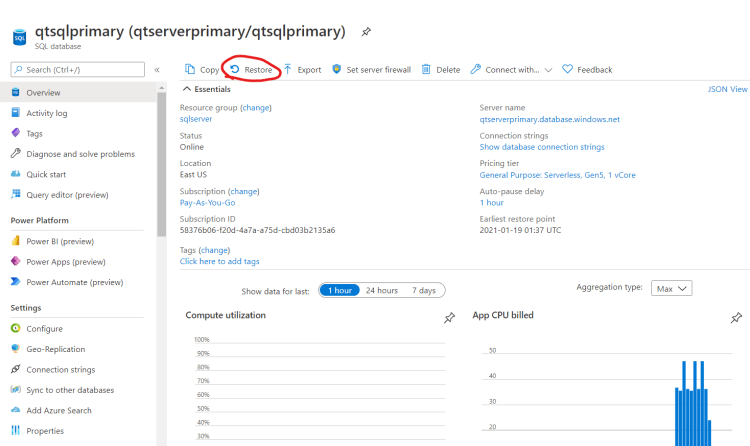Click the Quick start cloud icon
The image size is (750, 446).
point(16,174)
